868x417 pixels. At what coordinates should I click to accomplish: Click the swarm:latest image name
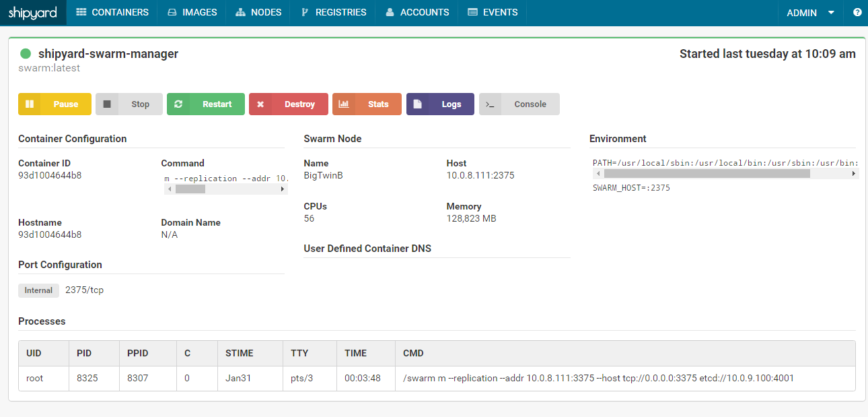click(49, 68)
